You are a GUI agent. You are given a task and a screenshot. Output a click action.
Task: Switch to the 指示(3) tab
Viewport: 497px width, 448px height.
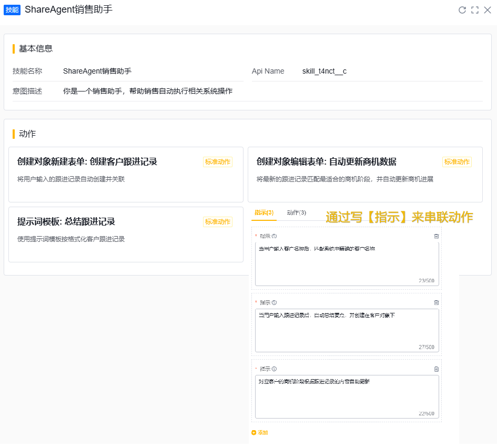(x=264, y=212)
